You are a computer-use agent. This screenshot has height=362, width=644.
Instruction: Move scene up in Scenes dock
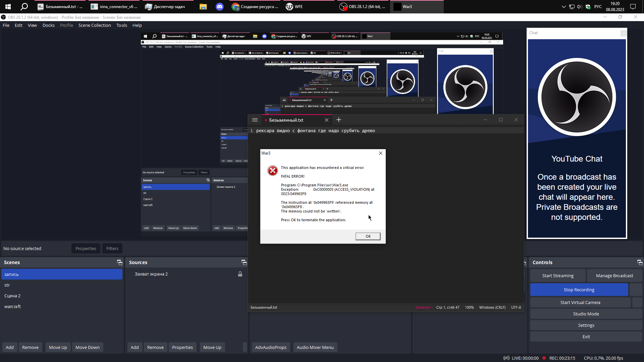point(58,347)
